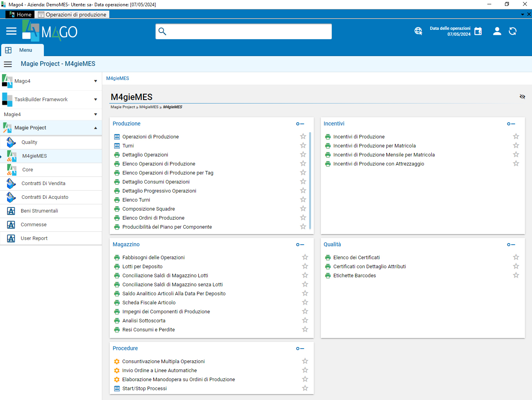This screenshot has height=400, width=532.
Task: Toggle the sidebar hamburger beside Magie Project title
Action: pos(8,64)
